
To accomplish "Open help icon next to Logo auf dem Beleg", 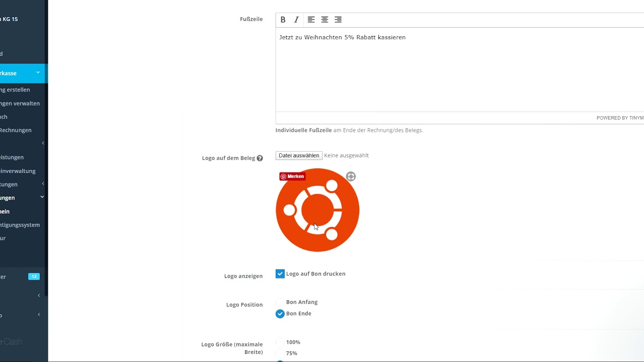I will (260, 158).
